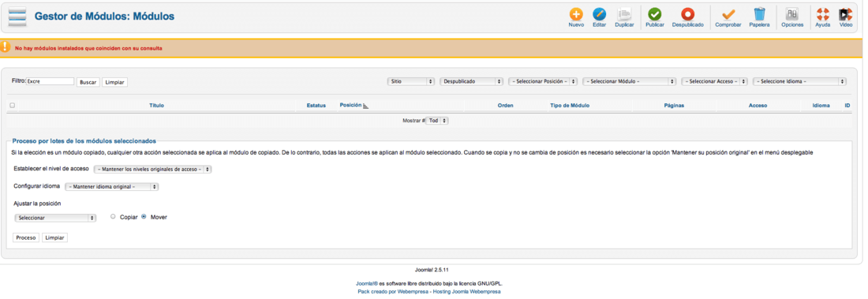Viewport: 868px width, 299px height.
Task: Click the Despublicado red icon
Action: tap(687, 14)
